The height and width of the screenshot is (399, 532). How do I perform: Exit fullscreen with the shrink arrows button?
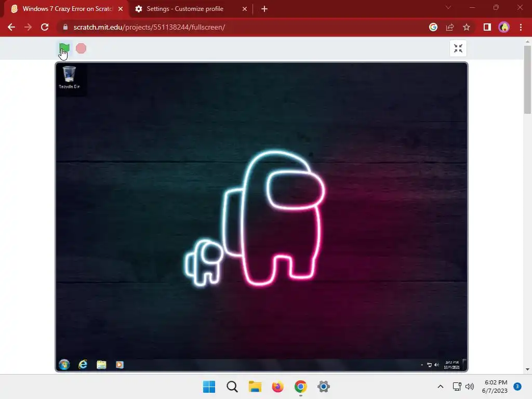tap(458, 48)
